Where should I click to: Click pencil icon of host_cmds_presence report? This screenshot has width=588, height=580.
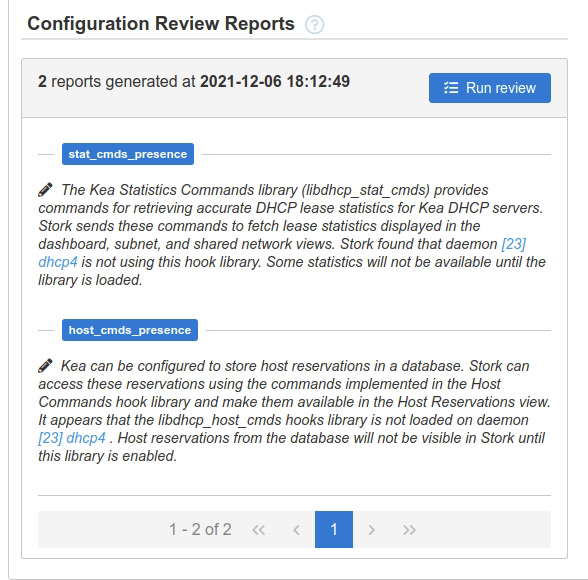tap(45, 366)
